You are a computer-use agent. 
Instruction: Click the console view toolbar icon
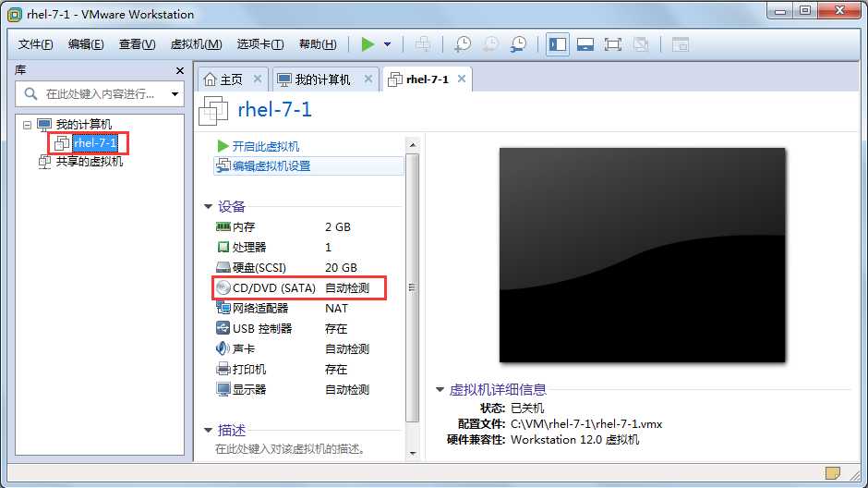pos(681,43)
